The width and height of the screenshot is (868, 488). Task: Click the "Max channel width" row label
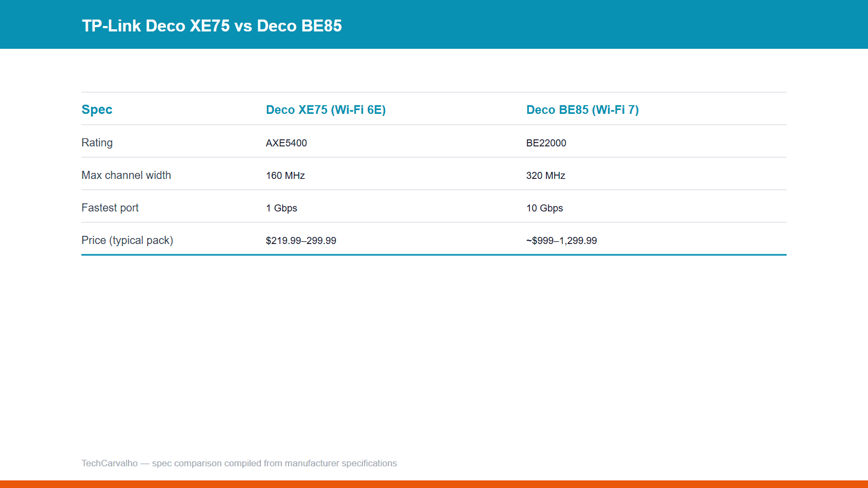tap(126, 175)
